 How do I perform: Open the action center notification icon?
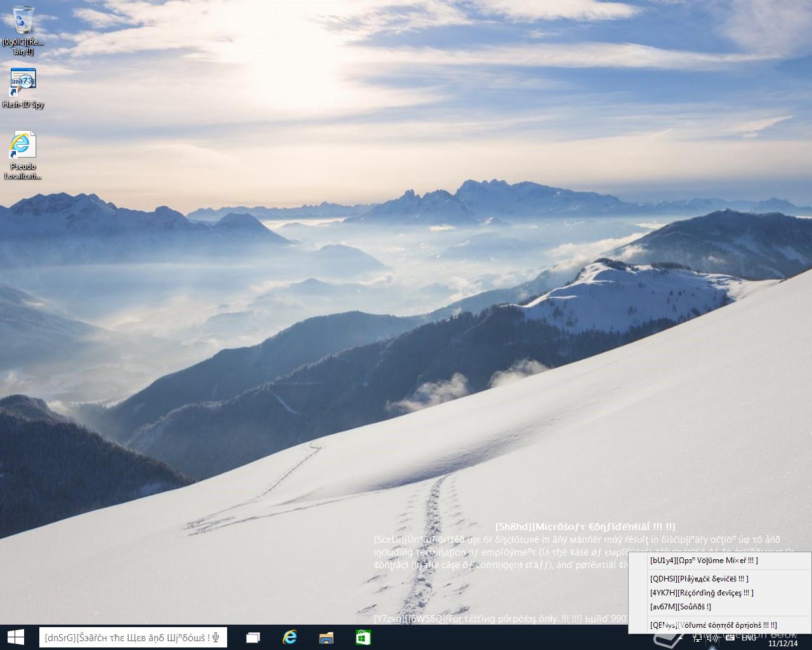pyautogui.click(x=730, y=637)
